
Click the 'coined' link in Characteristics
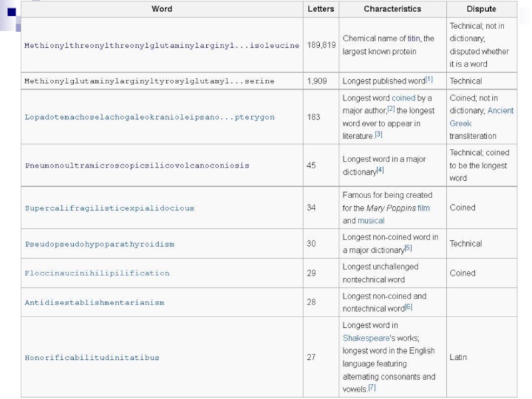pyautogui.click(x=403, y=98)
